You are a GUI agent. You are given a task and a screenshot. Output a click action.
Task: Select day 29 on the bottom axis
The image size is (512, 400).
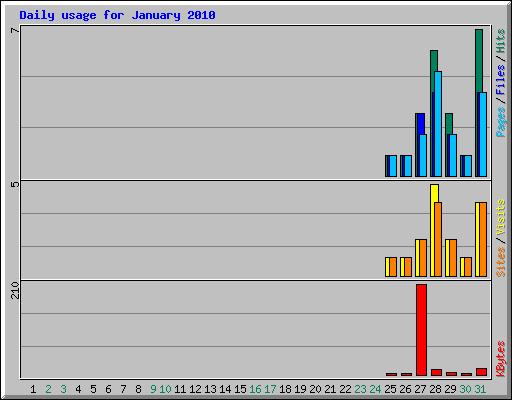[450, 389]
